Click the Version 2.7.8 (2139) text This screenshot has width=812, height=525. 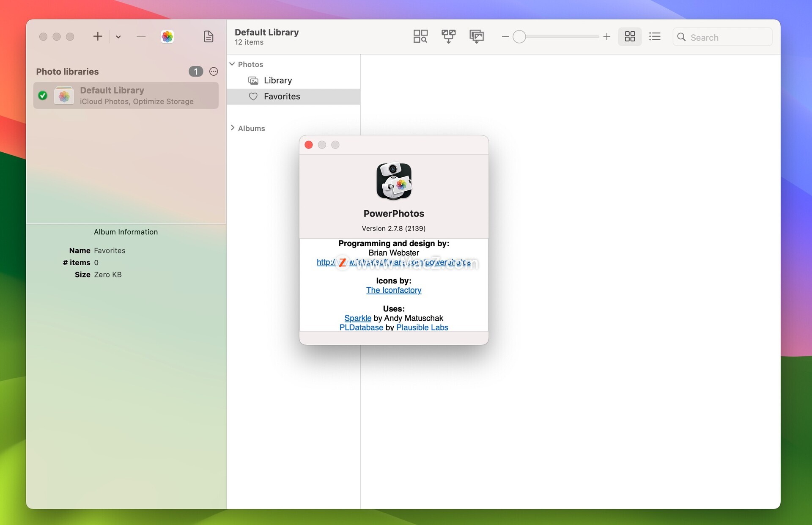[394, 228]
